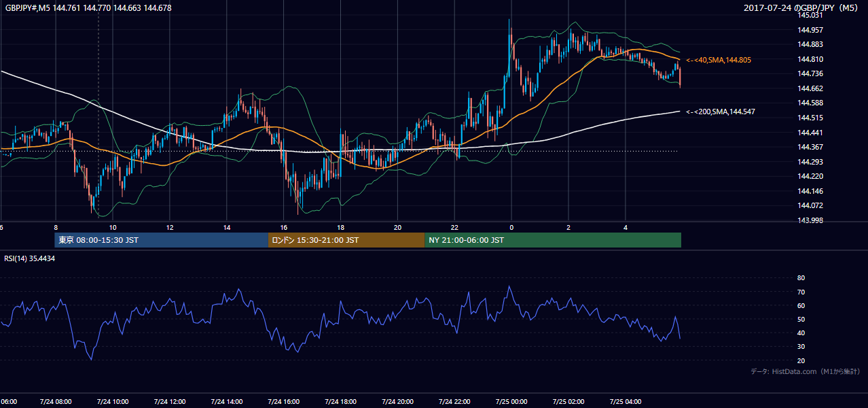868x408 pixels.
Task: Click the 145.031 price axis label
Action: pos(810,15)
